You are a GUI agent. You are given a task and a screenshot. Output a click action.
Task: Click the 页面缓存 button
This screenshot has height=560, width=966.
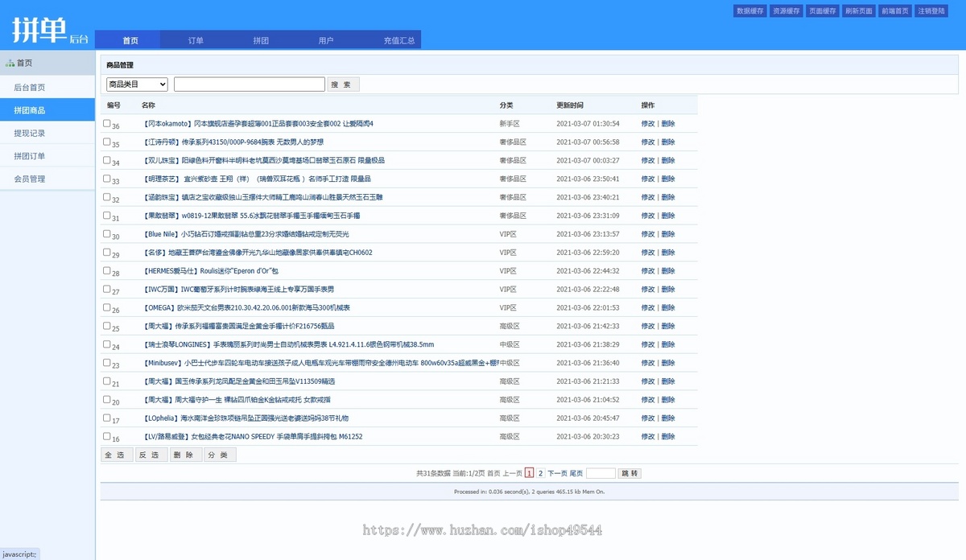click(x=823, y=11)
